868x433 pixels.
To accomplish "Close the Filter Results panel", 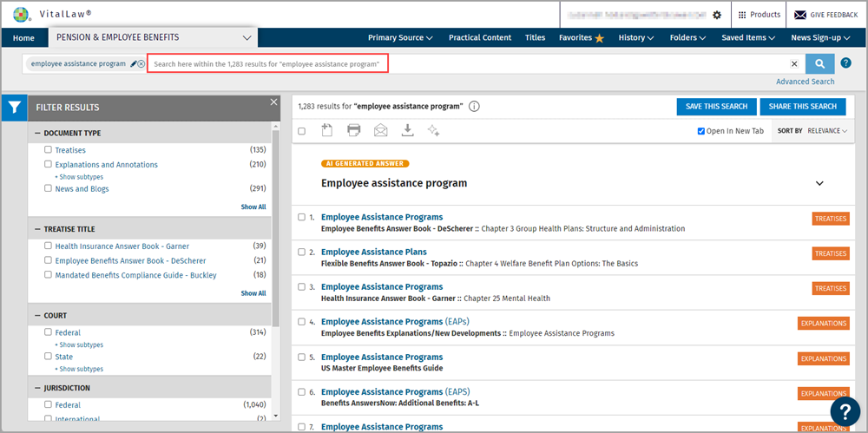I will (273, 102).
